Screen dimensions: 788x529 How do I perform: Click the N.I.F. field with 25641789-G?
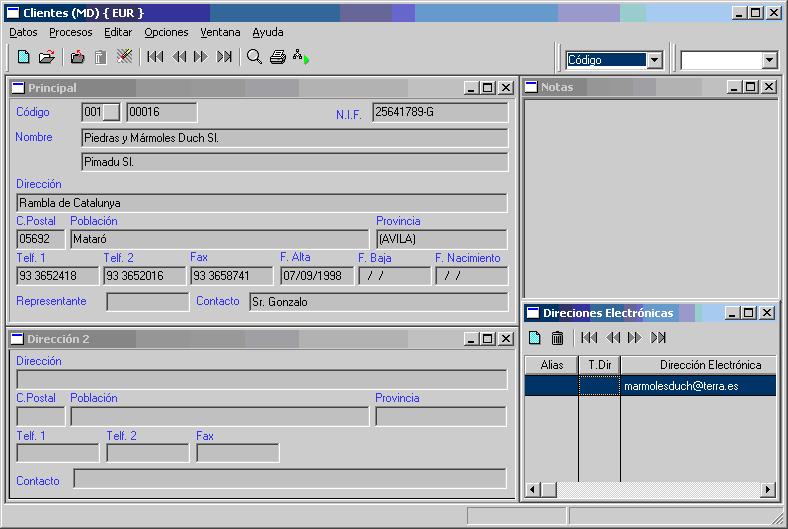pos(439,112)
